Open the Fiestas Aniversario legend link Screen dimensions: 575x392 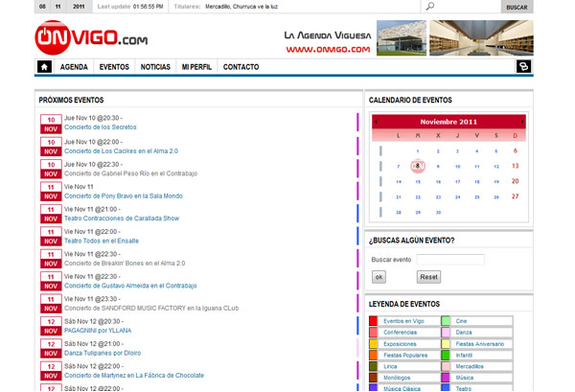coord(480,344)
